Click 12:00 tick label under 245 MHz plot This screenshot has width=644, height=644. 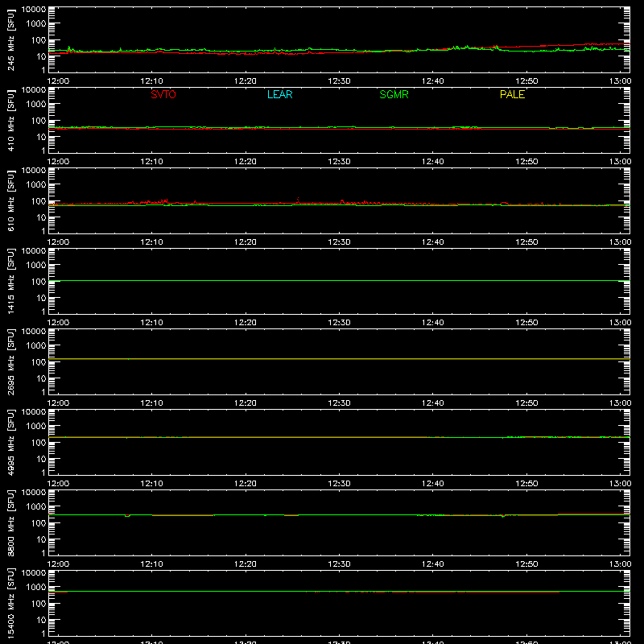pos(58,81)
